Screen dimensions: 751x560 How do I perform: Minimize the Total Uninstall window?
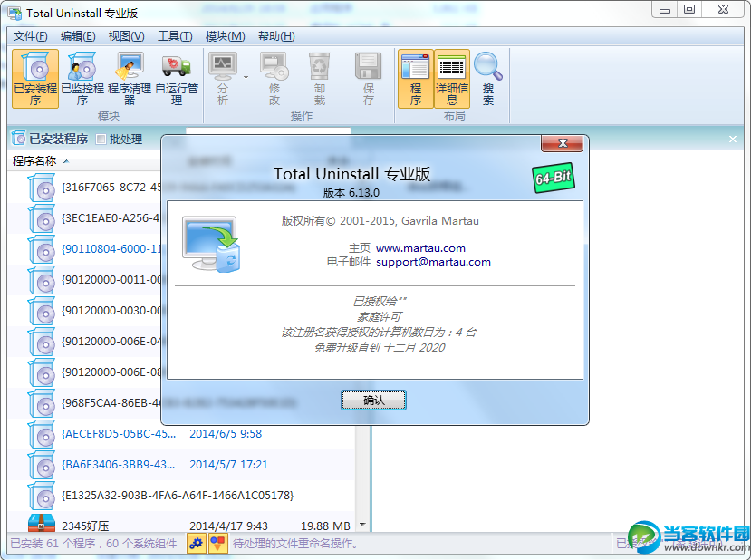coord(664,10)
